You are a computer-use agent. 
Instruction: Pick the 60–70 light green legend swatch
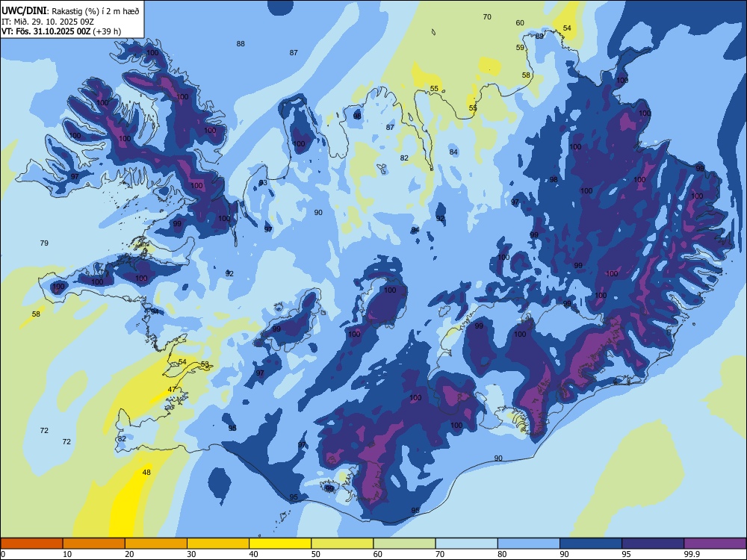pyautogui.click(x=404, y=544)
